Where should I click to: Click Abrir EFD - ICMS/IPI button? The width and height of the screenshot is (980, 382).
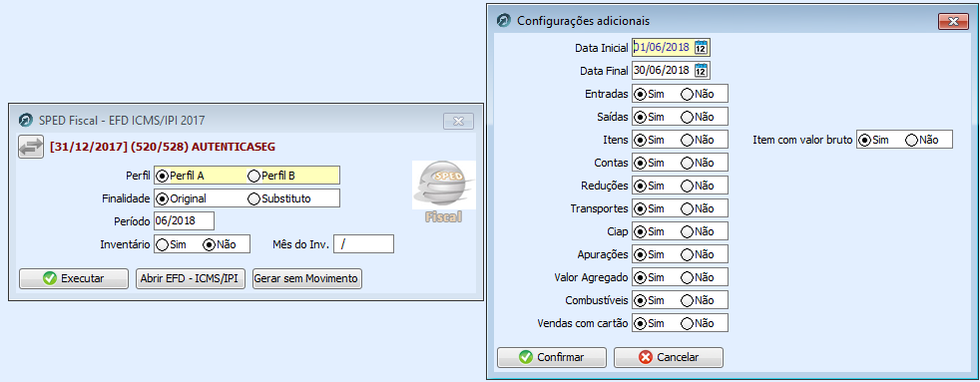click(191, 278)
